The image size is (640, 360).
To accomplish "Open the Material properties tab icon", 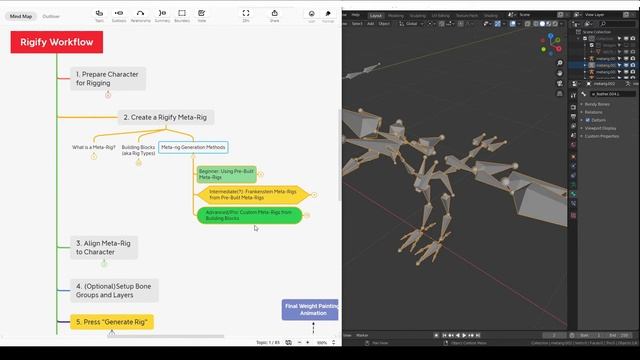I will 573,215.
